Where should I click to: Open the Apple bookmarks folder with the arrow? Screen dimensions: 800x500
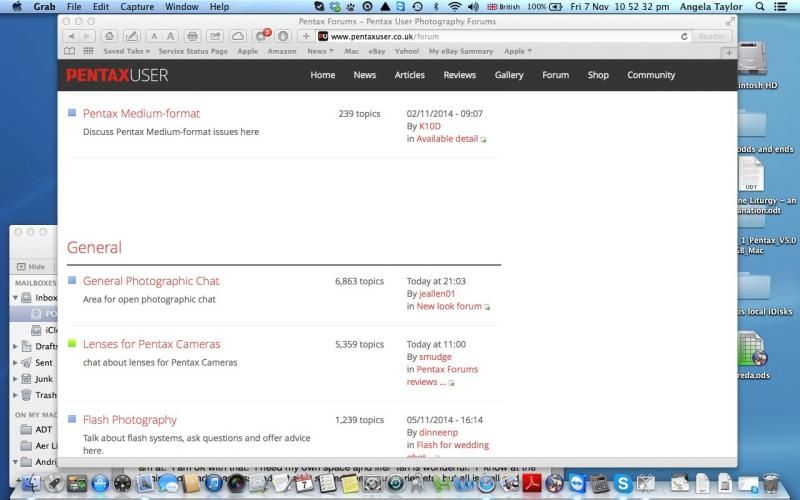tap(518, 51)
